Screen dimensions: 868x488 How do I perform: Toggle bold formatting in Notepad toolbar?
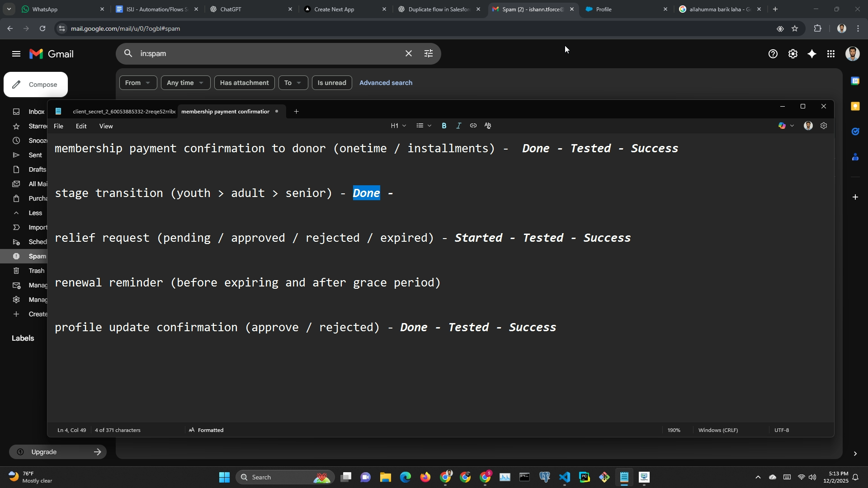coord(444,126)
